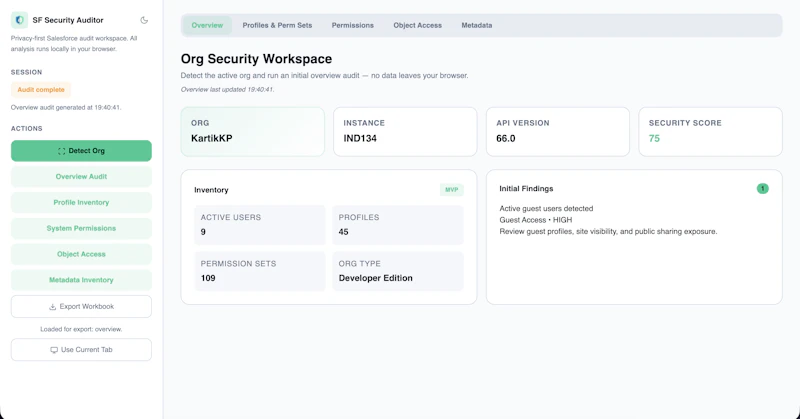Click the Active Users count 9
The width and height of the screenshot is (800, 419).
click(203, 232)
